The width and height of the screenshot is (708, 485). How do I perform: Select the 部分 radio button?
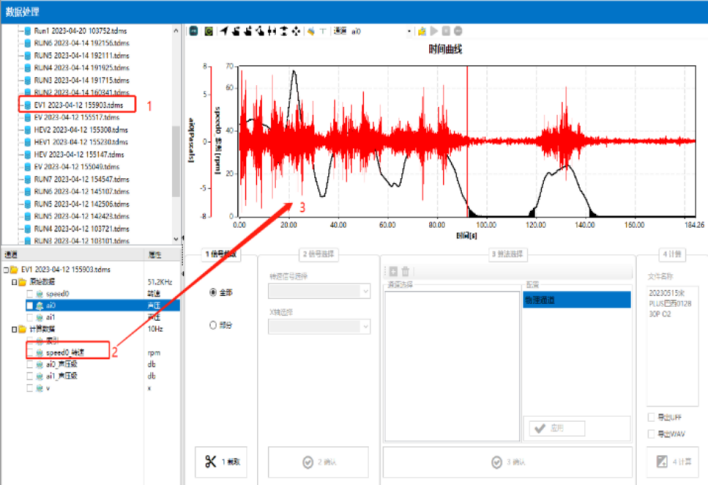tap(214, 325)
